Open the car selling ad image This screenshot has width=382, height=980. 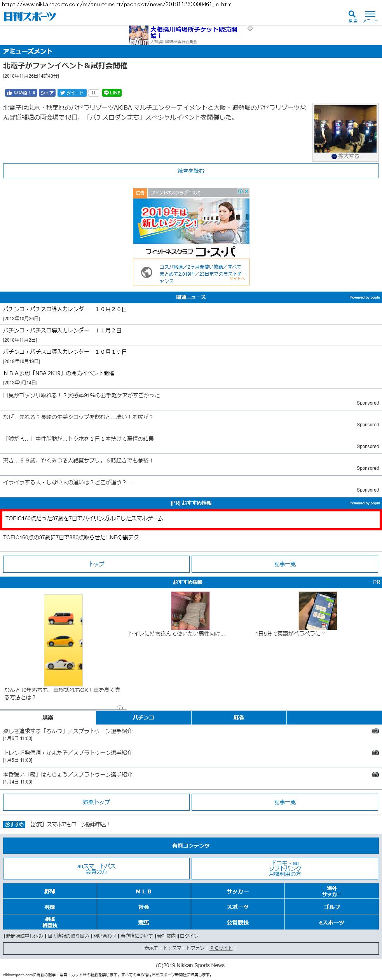pyautogui.click(x=63, y=640)
